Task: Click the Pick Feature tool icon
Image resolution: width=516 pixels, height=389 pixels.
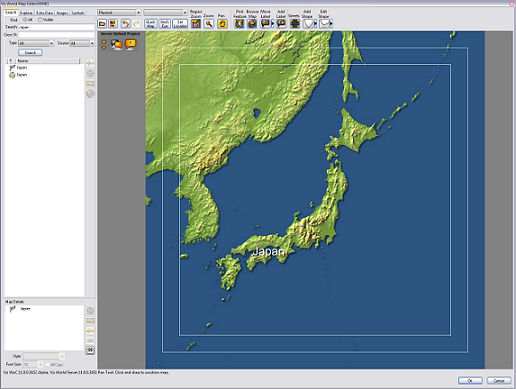Action: click(239, 24)
